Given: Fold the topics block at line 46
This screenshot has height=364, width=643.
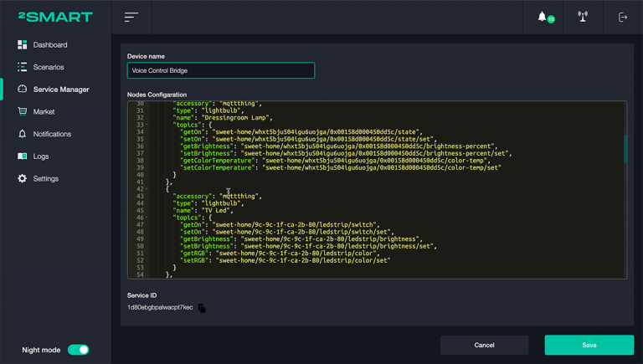Looking at the screenshot, I should (x=147, y=218).
